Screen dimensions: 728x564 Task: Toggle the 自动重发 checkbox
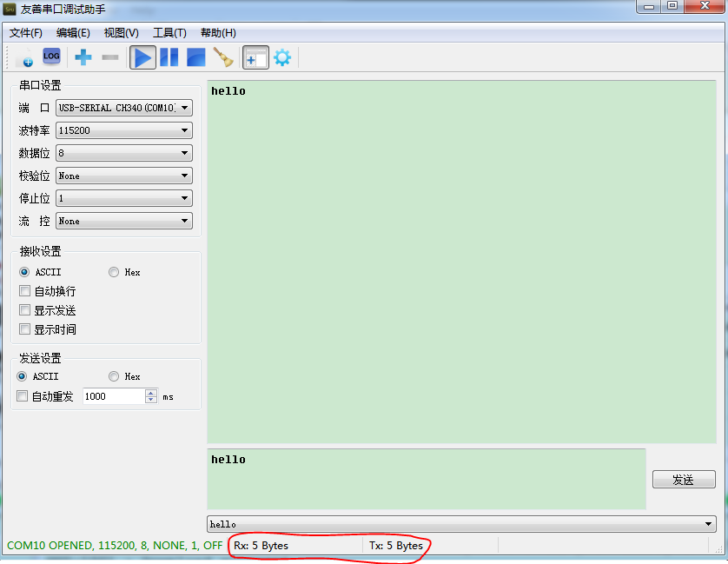pyautogui.click(x=23, y=396)
